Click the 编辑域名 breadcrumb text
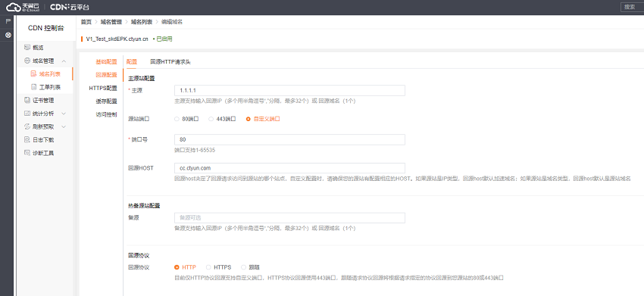This screenshot has height=296, width=644. coord(172,22)
